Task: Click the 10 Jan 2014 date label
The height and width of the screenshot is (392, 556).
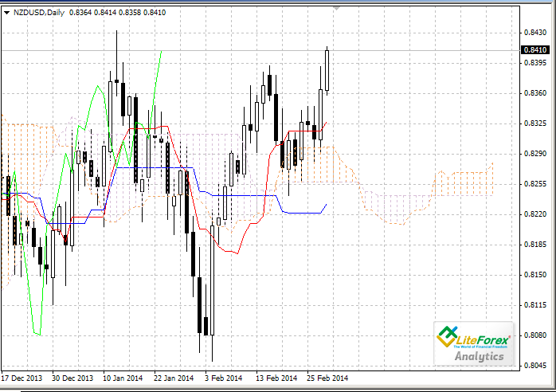Action: tap(123, 378)
